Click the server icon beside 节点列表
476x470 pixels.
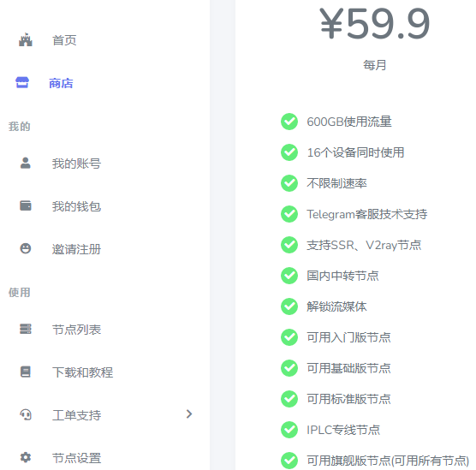pyautogui.click(x=26, y=329)
